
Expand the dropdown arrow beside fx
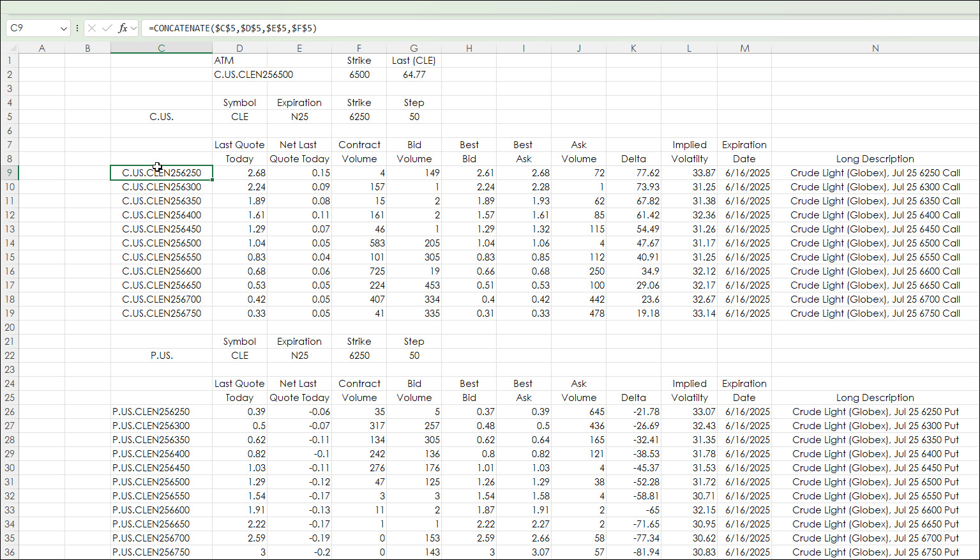pos(133,28)
